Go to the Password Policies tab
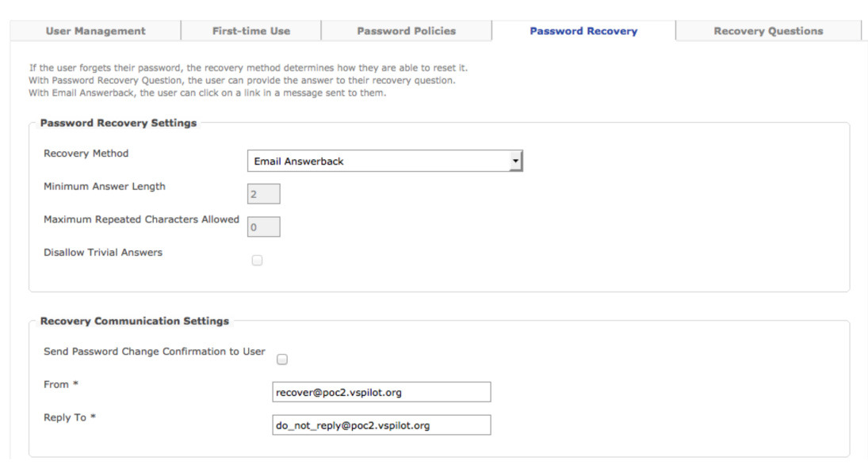The width and height of the screenshot is (868, 468). [407, 31]
